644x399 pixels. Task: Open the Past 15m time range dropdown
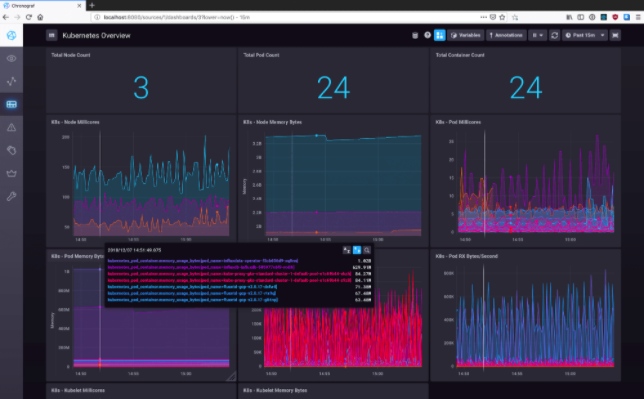tap(585, 35)
